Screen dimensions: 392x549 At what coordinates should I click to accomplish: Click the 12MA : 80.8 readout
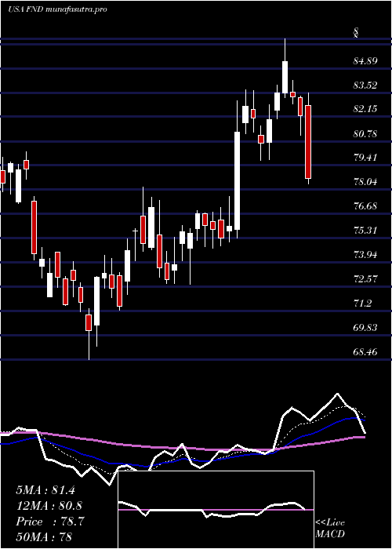pos(49,506)
